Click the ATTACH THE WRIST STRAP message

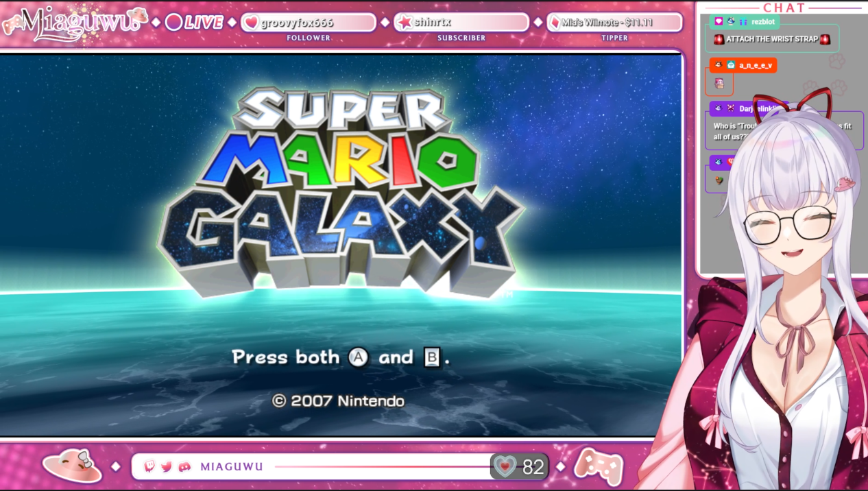(x=772, y=39)
